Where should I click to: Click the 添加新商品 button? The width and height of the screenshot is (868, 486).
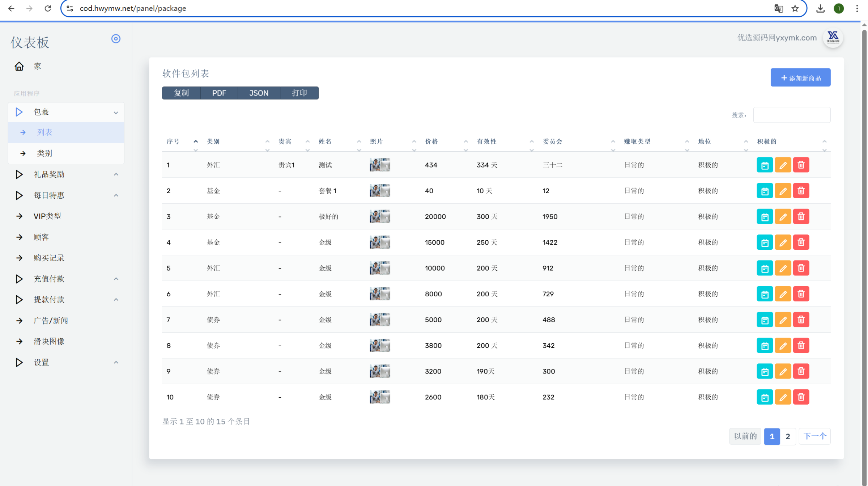[x=800, y=78]
